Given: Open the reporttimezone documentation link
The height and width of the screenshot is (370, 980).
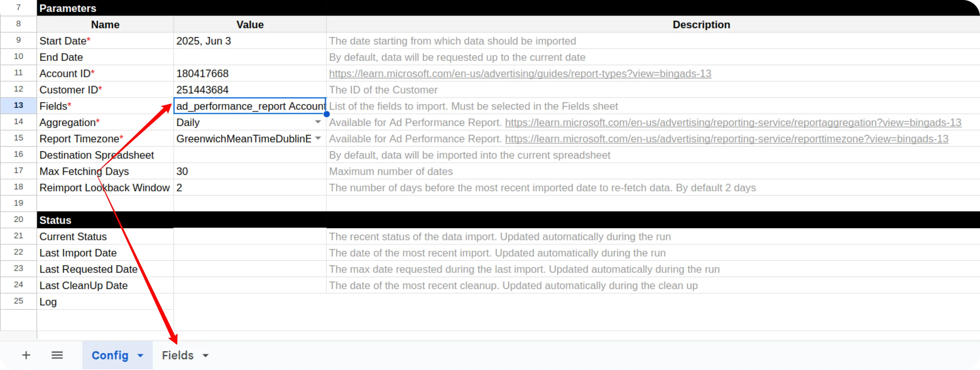Looking at the screenshot, I should 726,139.
